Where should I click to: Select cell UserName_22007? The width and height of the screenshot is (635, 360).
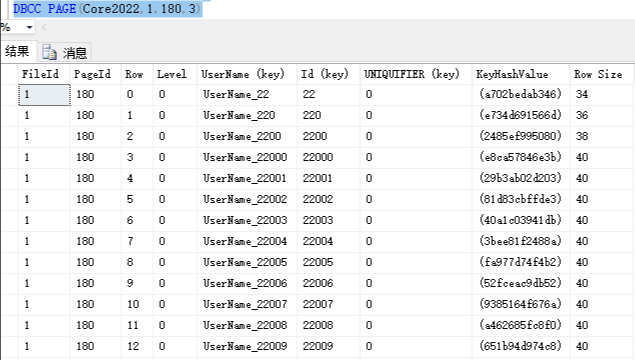(247, 305)
